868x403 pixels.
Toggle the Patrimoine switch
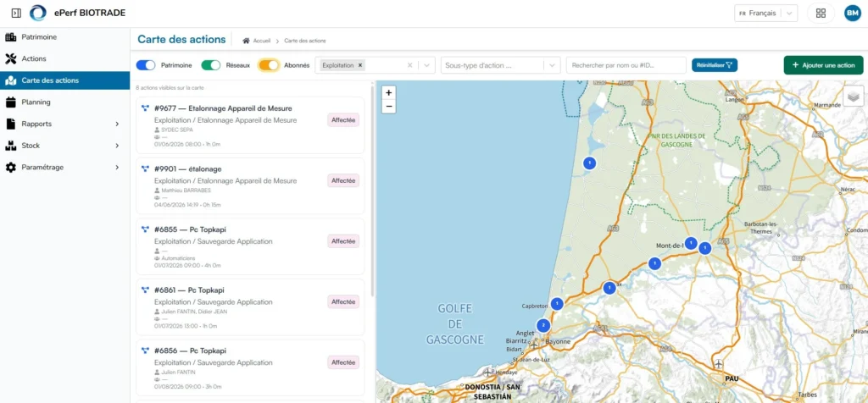pos(146,65)
